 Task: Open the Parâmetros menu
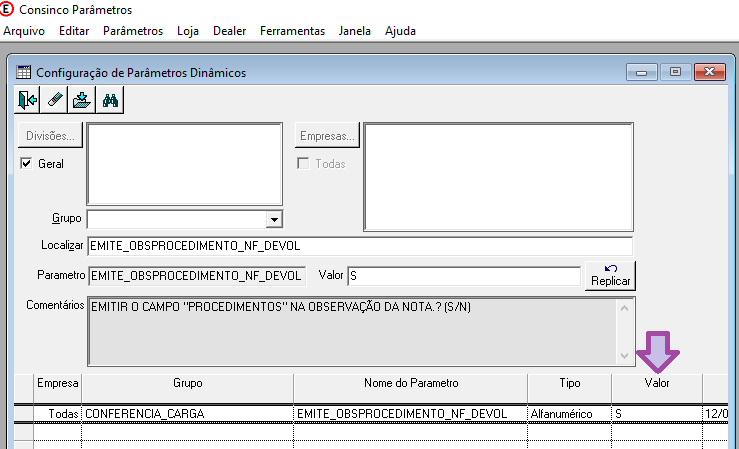click(x=133, y=31)
